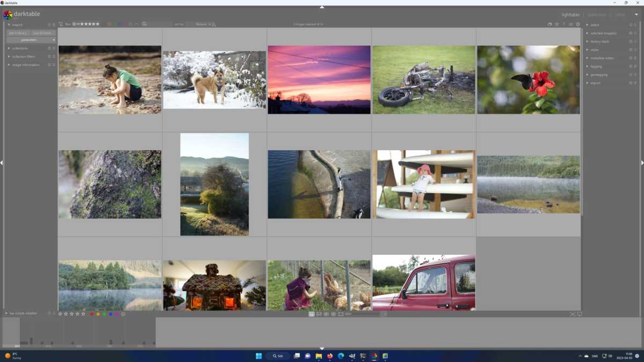Apply red color label to selection

[x=92, y=314]
